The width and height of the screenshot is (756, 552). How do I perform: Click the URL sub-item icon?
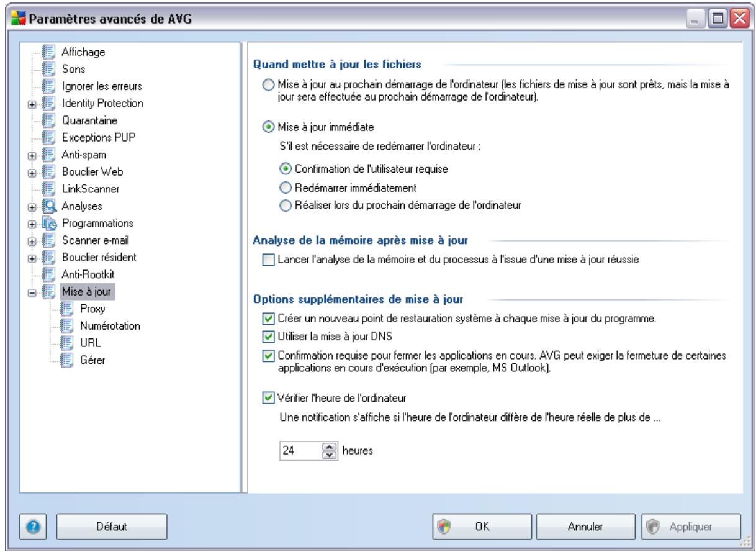point(66,342)
